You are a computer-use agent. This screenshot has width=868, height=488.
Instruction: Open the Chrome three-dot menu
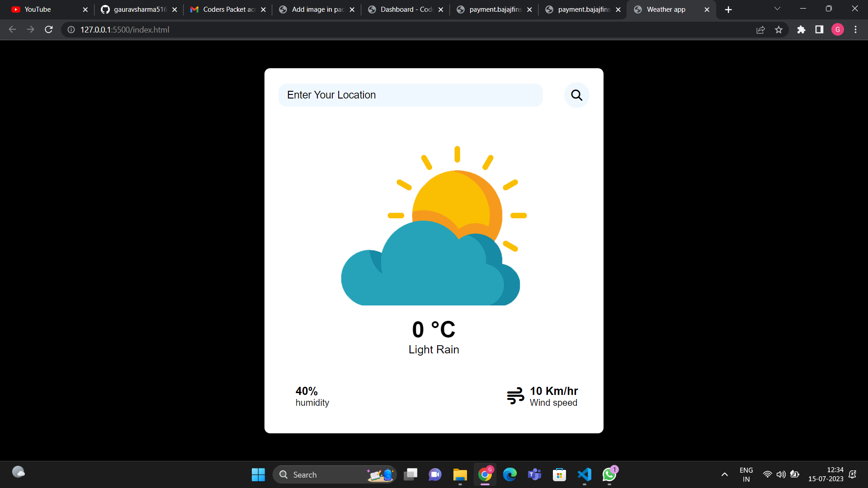pos(855,30)
